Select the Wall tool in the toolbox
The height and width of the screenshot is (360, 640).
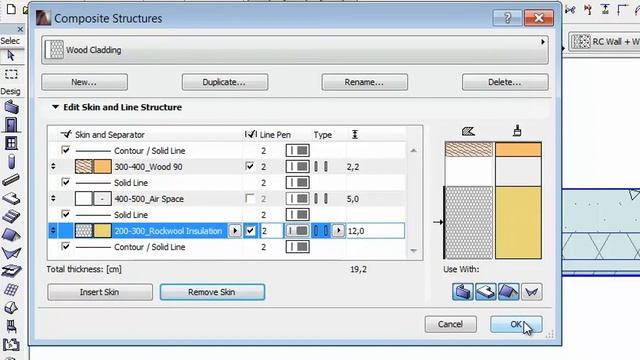click(x=11, y=107)
